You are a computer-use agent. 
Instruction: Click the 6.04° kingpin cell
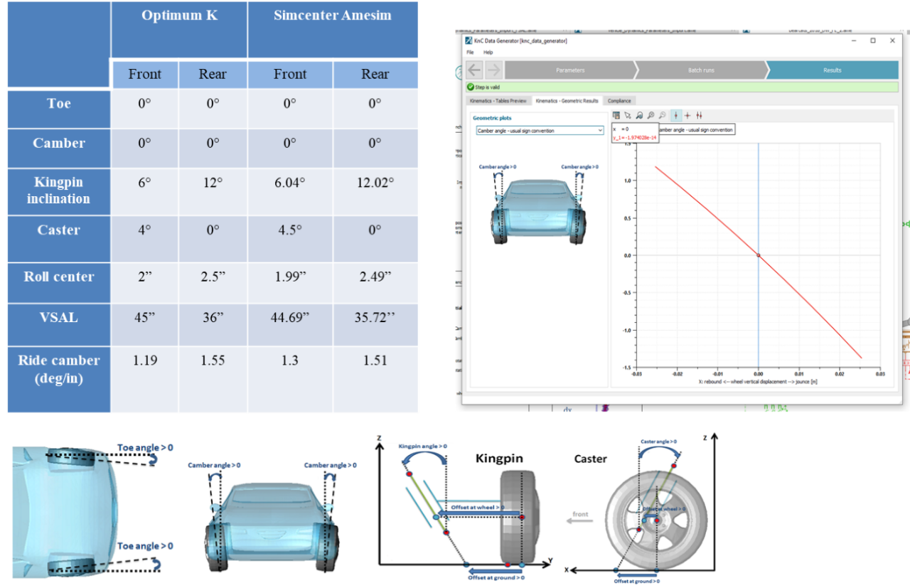pos(290,192)
